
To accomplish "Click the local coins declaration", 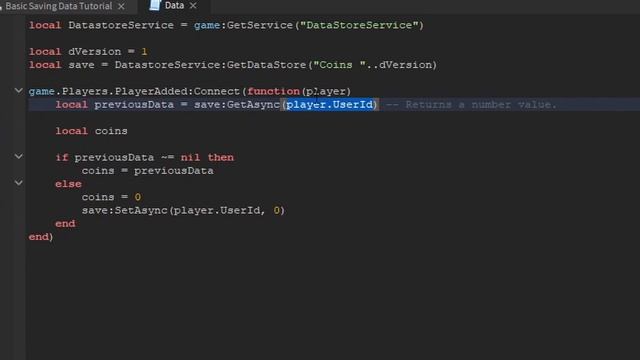I will coord(91,131).
